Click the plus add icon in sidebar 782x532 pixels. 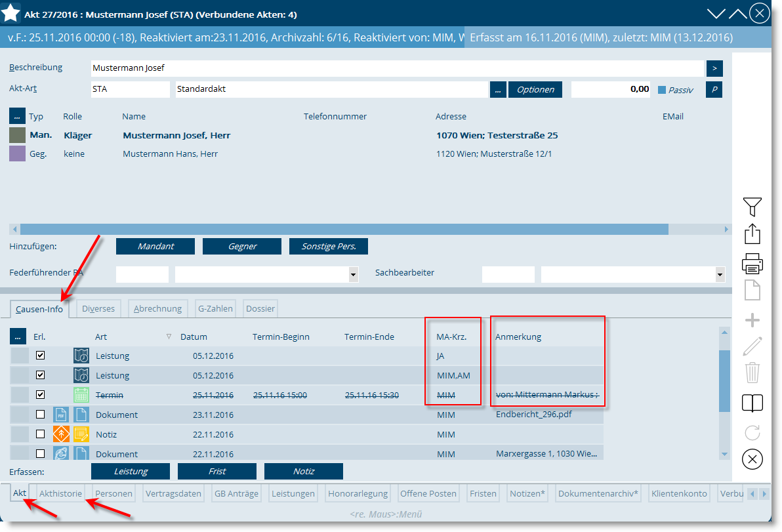pyautogui.click(x=752, y=319)
